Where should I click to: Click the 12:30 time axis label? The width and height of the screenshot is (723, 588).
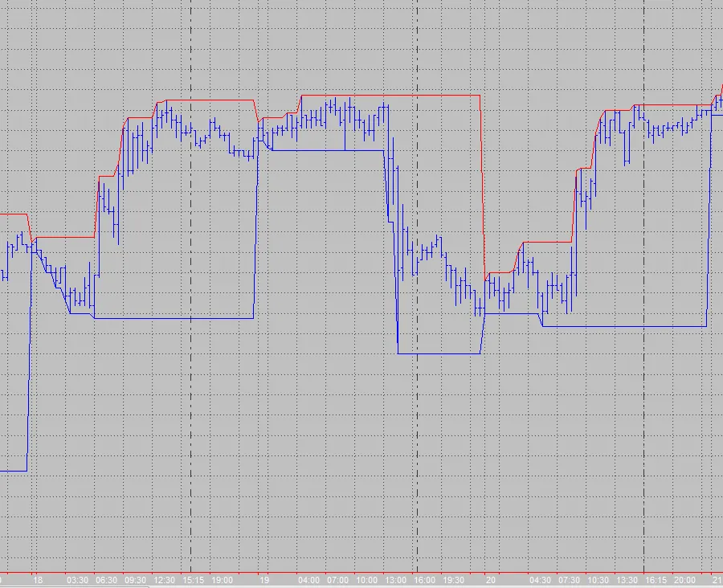click(165, 580)
